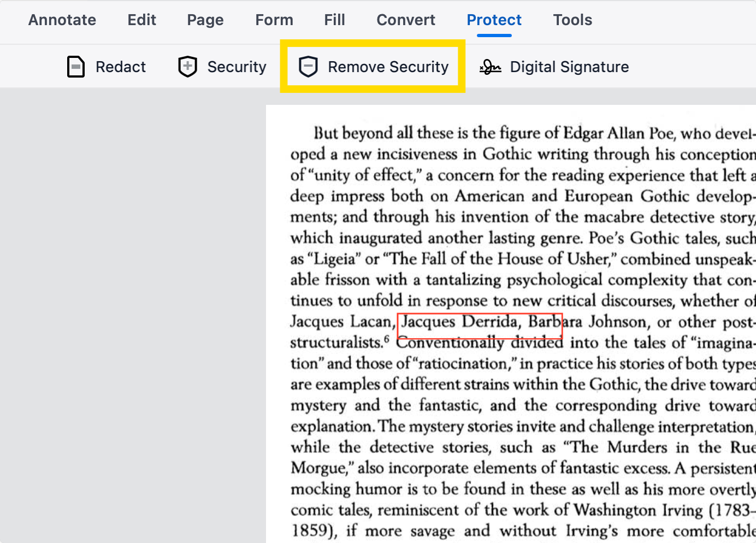This screenshot has height=543, width=756.
Task: Switch to the Fill tab
Action: pyautogui.click(x=334, y=20)
